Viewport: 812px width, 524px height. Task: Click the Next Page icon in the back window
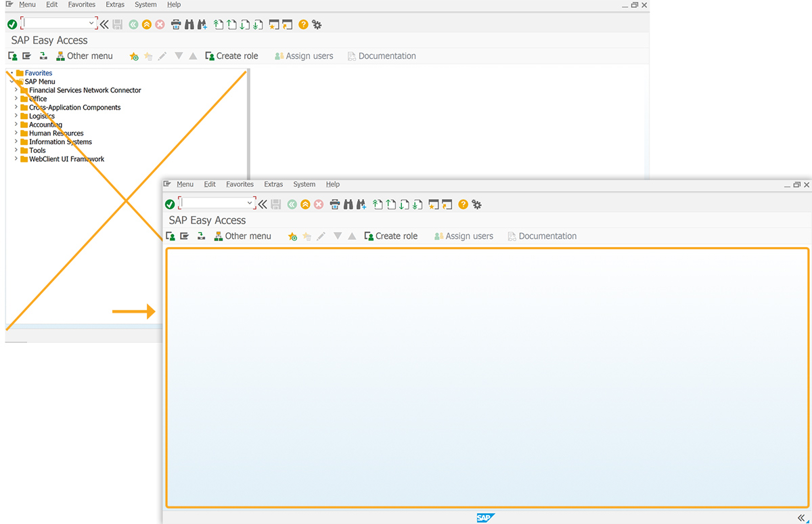coord(245,24)
